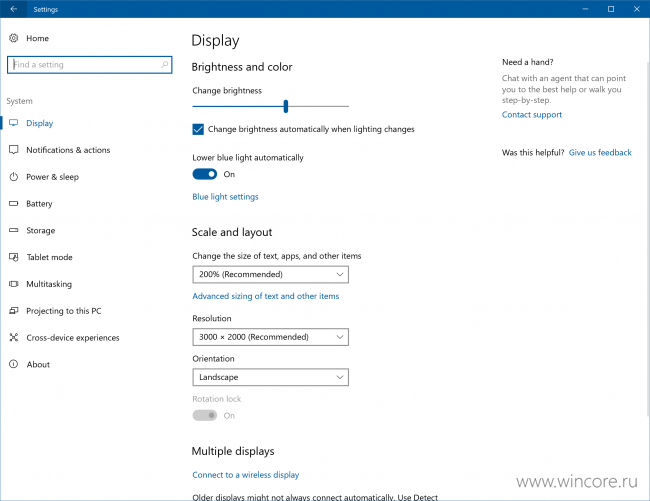Image resolution: width=650 pixels, height=501 pixels.
Task: Open Storage settings page
Action: click(x=41, y=230)
